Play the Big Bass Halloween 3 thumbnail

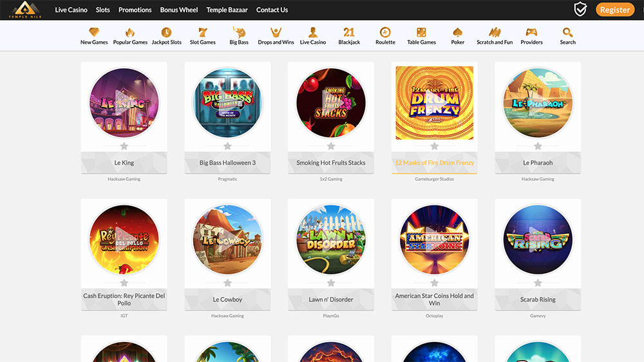227,102
